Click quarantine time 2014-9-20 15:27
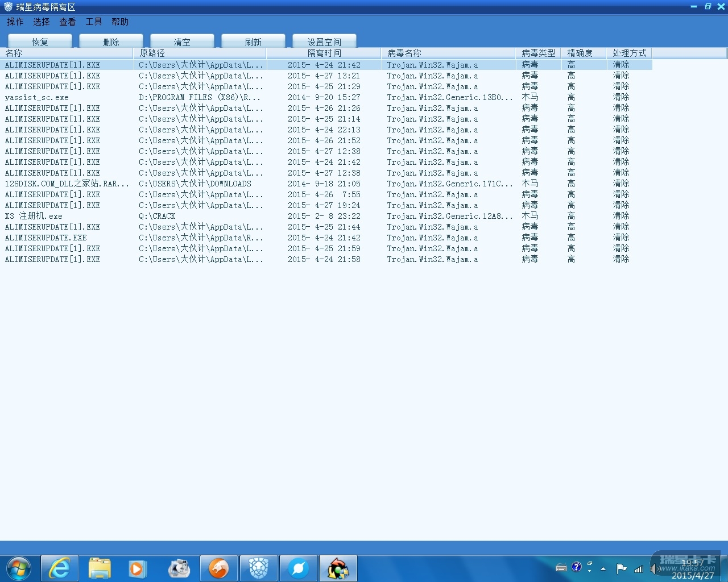 point(324,97)
